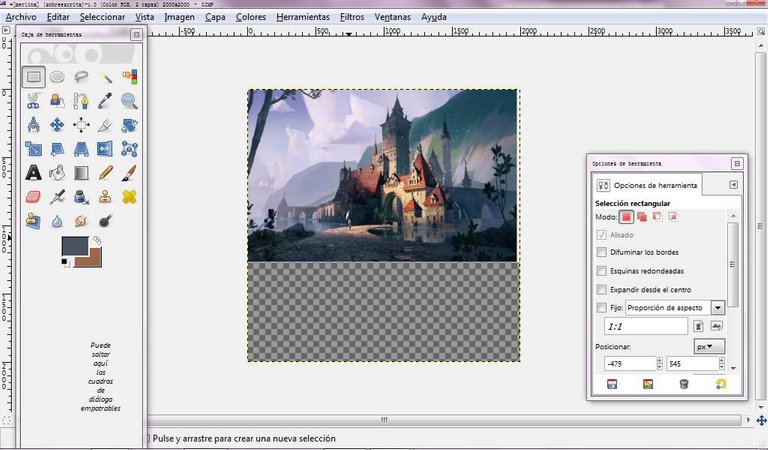Tick the Fijo checkbox
768x450 pixels.
[601, 308]
